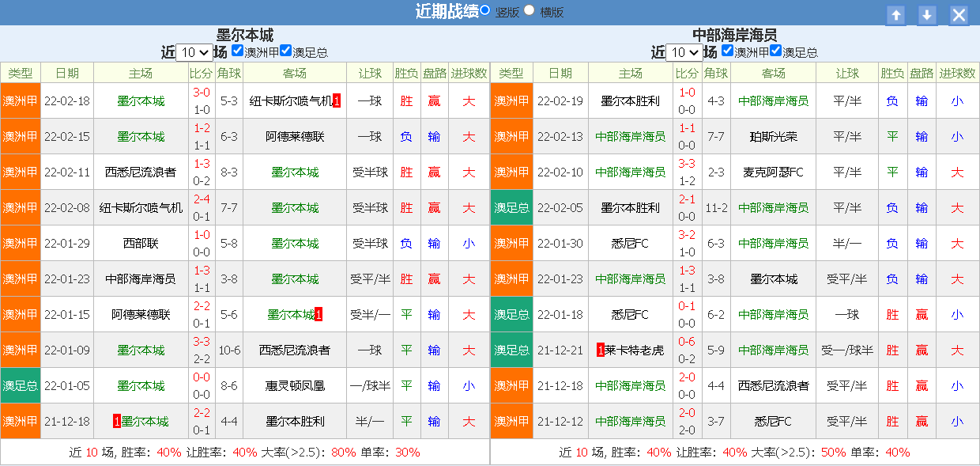Click 阿德莱德联 home team on 22-01-15 row

[141, 315]
